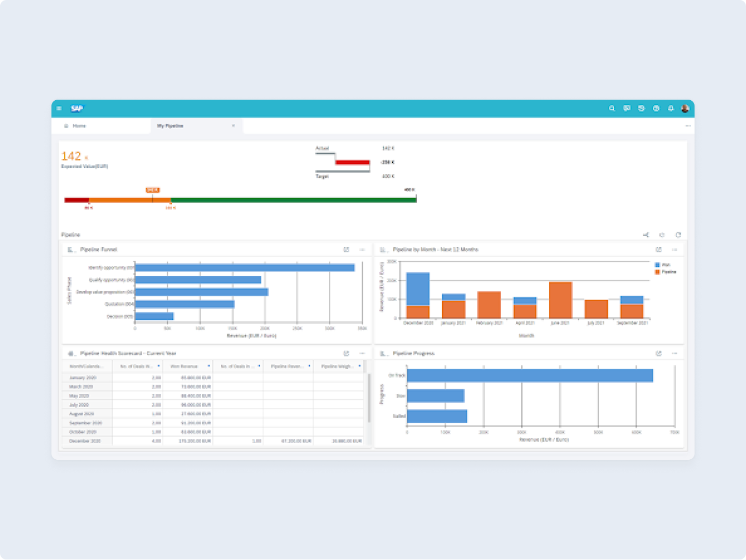Open Won Revenue column header menu
Screen dimensions: 746x560
(208, 367)
